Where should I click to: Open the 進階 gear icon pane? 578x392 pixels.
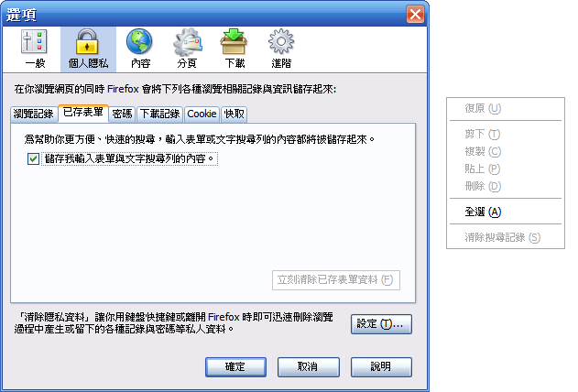click(281, 49)
